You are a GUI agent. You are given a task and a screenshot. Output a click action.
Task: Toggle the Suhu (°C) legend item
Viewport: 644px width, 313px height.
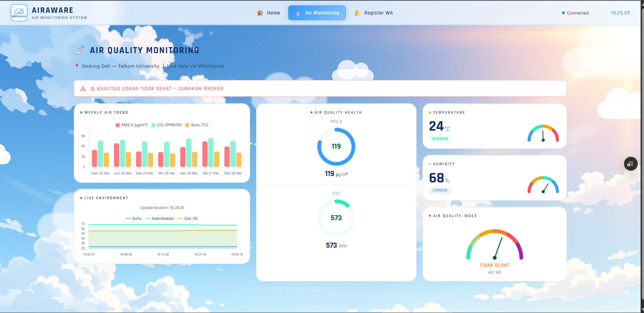click(x=197, y=125)
